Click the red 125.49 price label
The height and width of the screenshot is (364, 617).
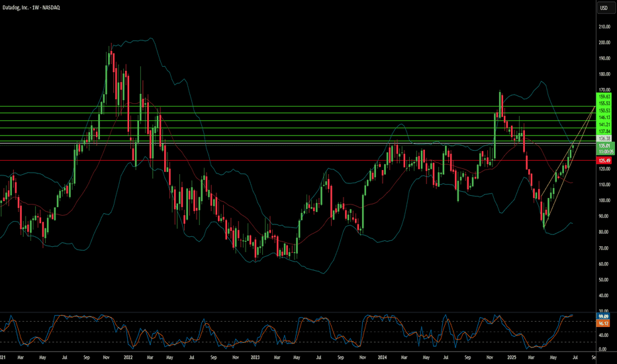(x=604, y=161)
